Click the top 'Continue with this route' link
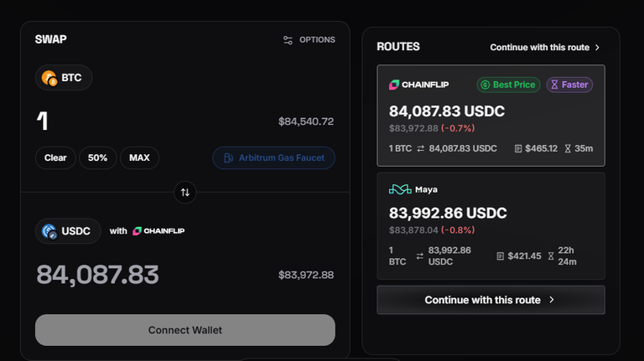 (544, 48)
